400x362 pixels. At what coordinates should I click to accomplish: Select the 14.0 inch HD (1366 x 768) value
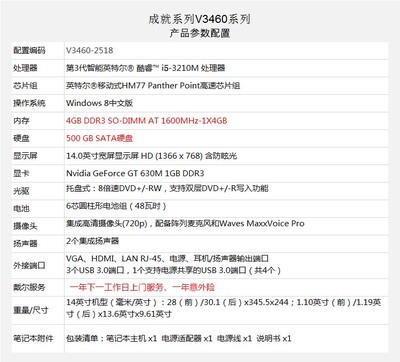[151, 156]
